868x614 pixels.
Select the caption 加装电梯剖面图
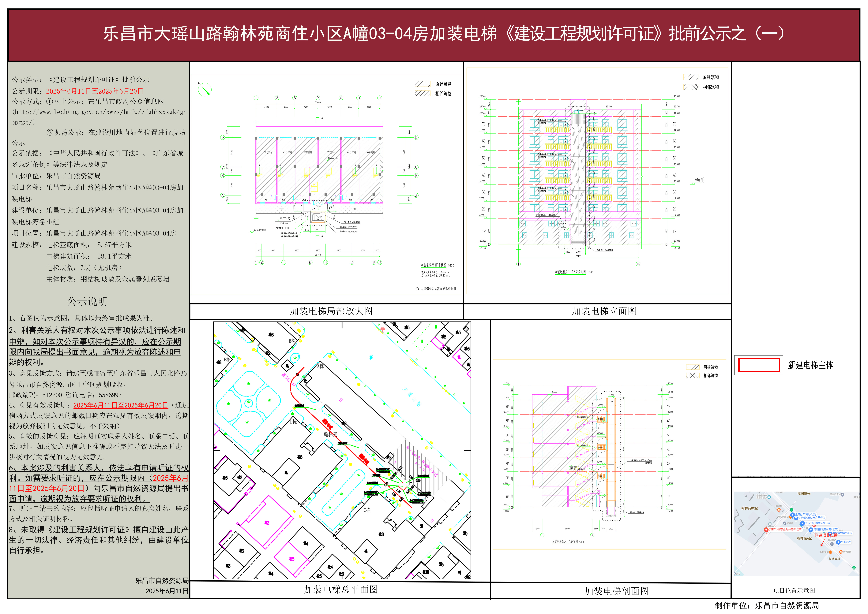click(616, 591)
